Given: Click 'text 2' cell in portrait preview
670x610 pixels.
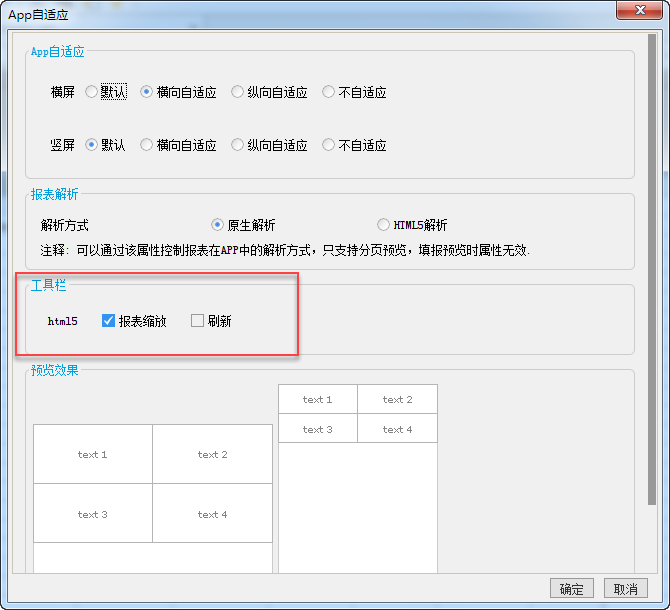Looking at the screenshot, I should tap(397, 399).
